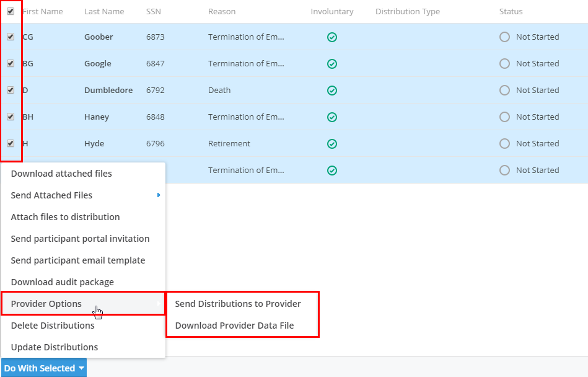Click the Not Started status circle for Goober
This screenshot has width=588, height=377.
[504, 37]
